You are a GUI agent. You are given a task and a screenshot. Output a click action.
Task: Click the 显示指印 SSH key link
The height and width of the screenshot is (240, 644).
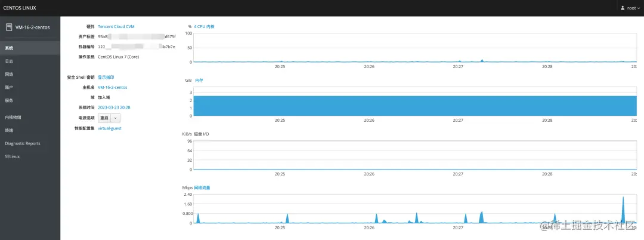tap(106, 77)
